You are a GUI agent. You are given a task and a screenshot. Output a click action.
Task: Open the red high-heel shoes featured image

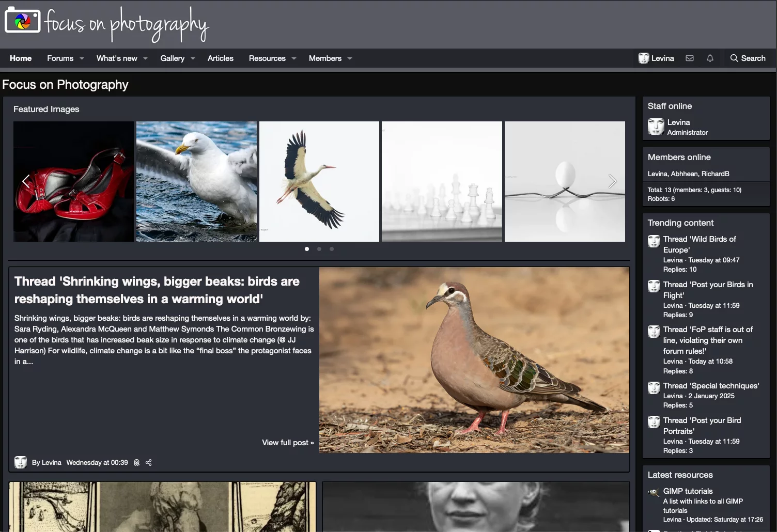(73, 181)
